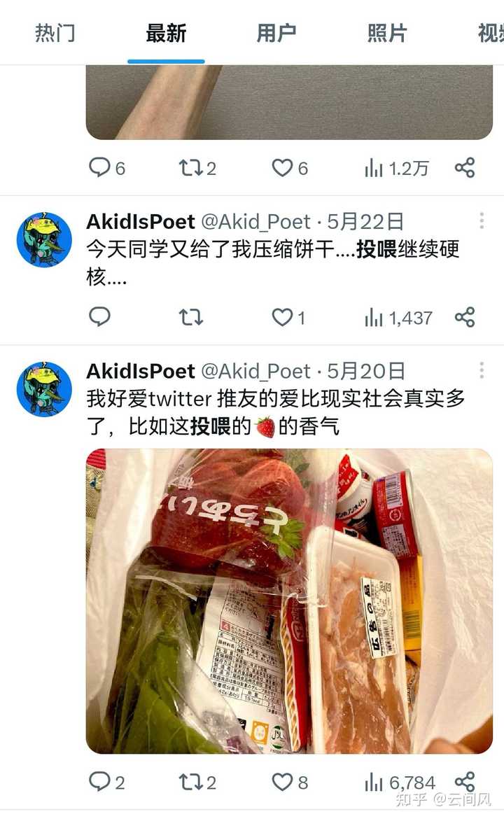This screenshot has height=821, width=504.
Task: Reply to the top tweet with 6 comments
Action: pos(107,168)
